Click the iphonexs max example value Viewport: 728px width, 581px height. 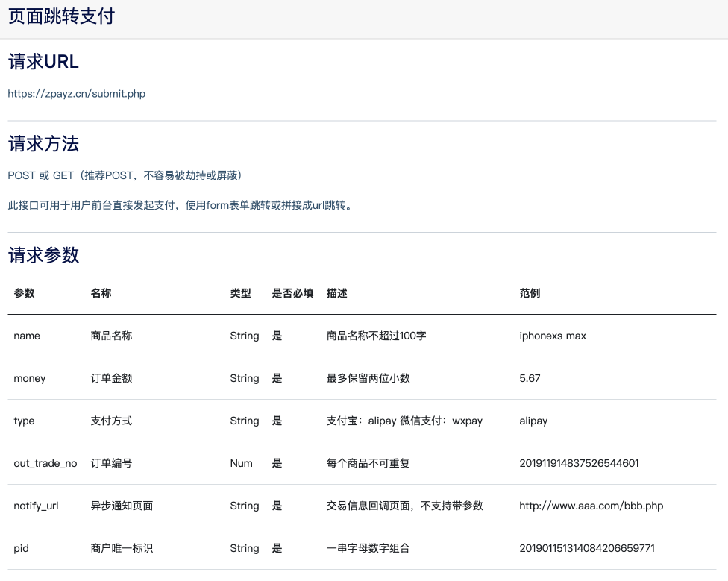tap(552, 336)
